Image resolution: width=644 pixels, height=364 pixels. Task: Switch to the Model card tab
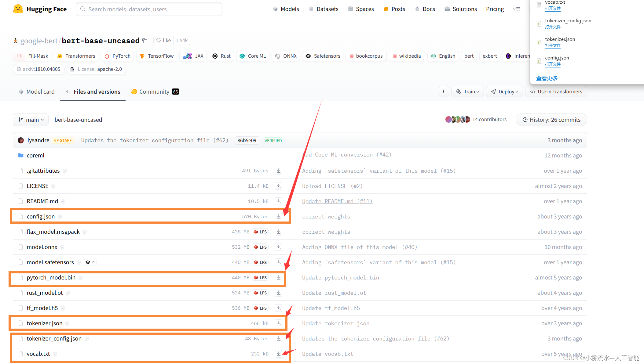37,92
